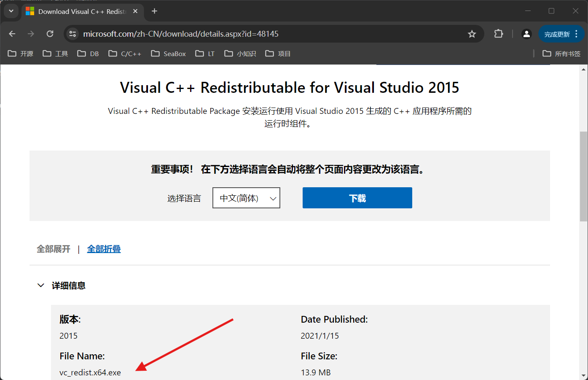Open the 开源 bookmark folder
Image resolution: width=588 pixels, height=380 pixels.
(x=21, y=54)
